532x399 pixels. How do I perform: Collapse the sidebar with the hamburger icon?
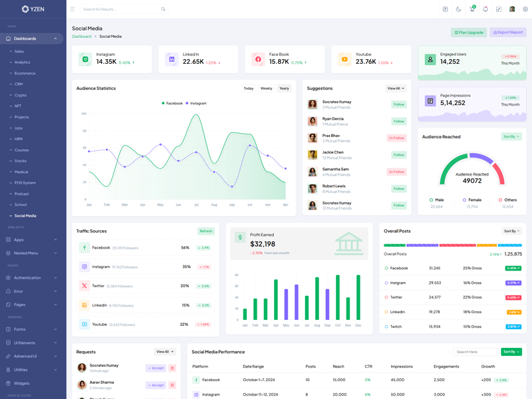[x=72, y=9]
